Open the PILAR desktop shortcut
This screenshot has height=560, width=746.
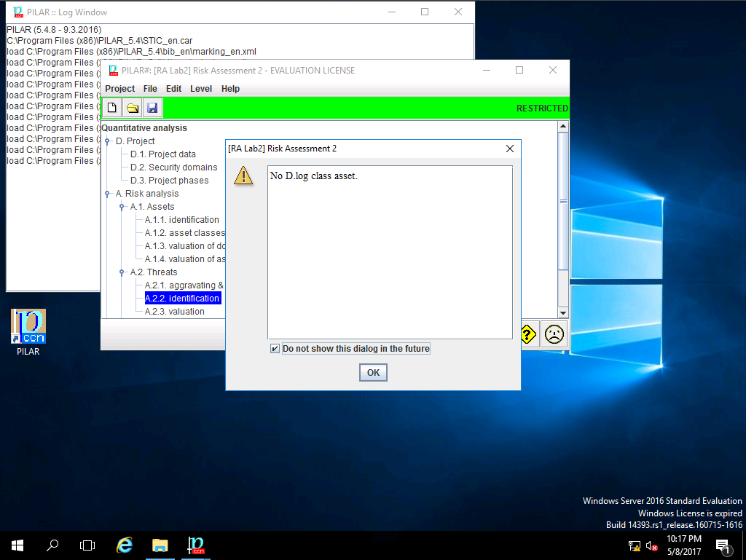coord(28,332)
